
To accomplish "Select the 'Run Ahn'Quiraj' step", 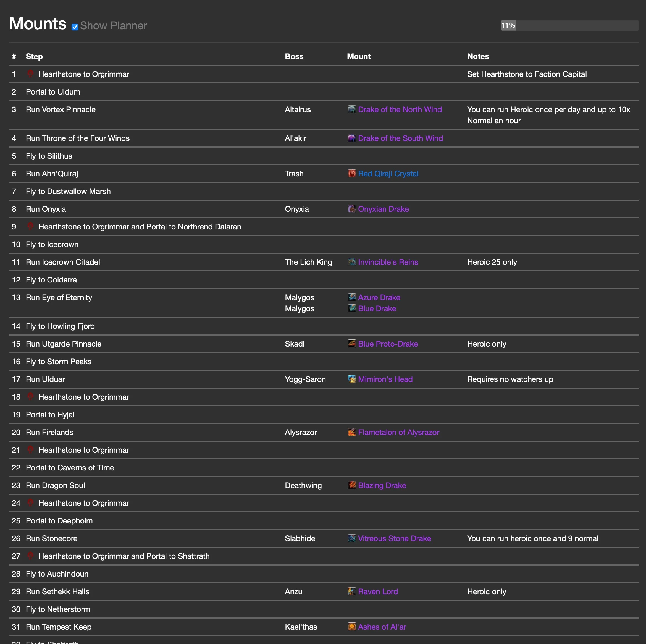I will pyautogui.click(x=52, y=174).
